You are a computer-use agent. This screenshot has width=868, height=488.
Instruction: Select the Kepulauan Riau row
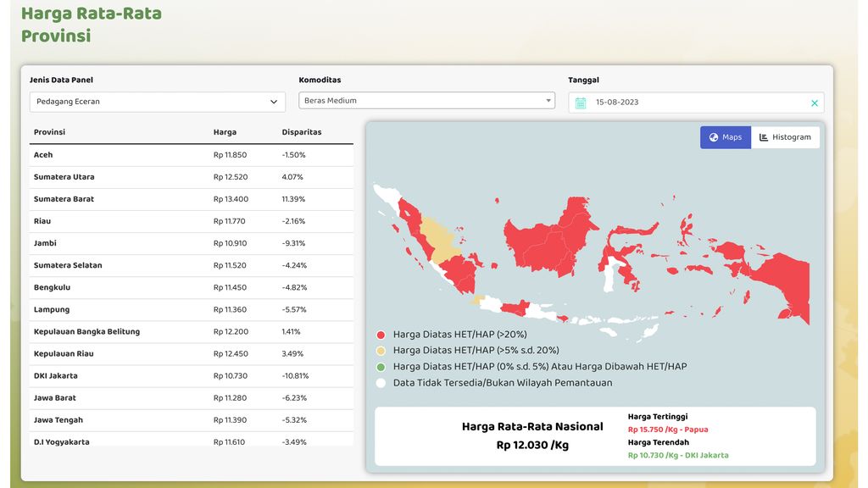(x=191, y=354)
